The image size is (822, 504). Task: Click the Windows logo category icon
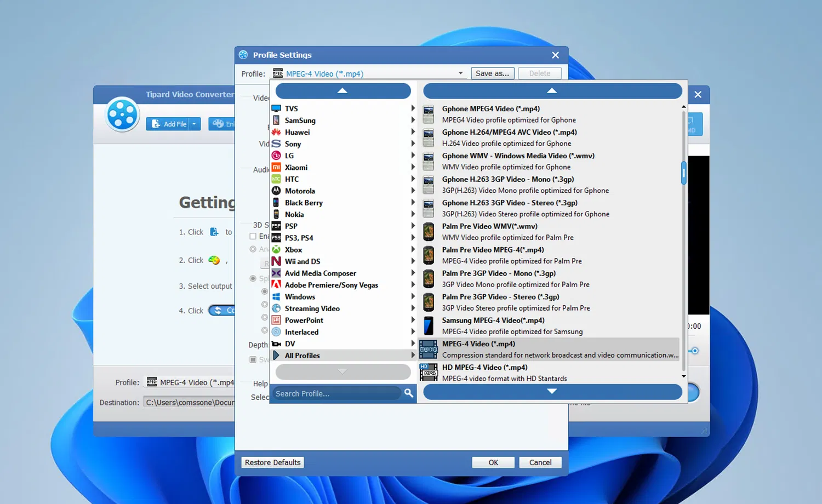click(x=276, y=297)
